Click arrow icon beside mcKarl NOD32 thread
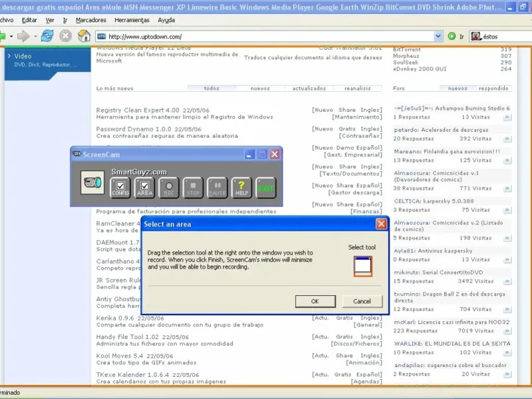Viewport: 532px width, 399px height. click(507, 331)
